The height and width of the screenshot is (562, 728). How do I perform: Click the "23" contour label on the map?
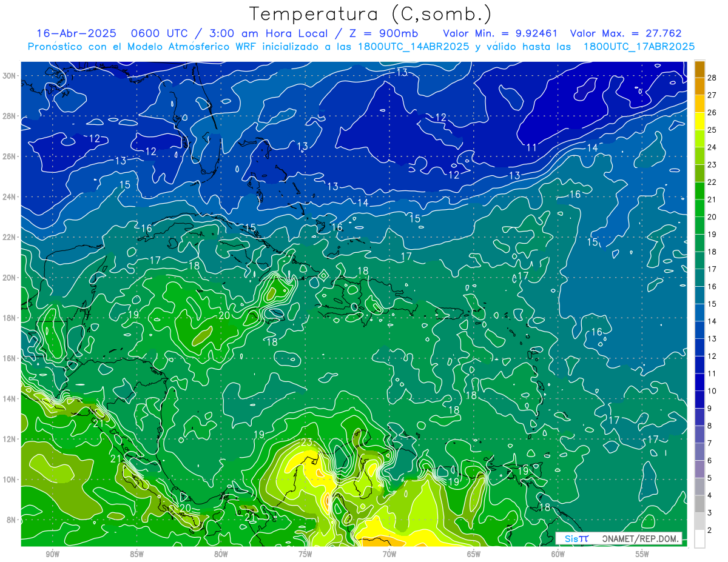306,443
